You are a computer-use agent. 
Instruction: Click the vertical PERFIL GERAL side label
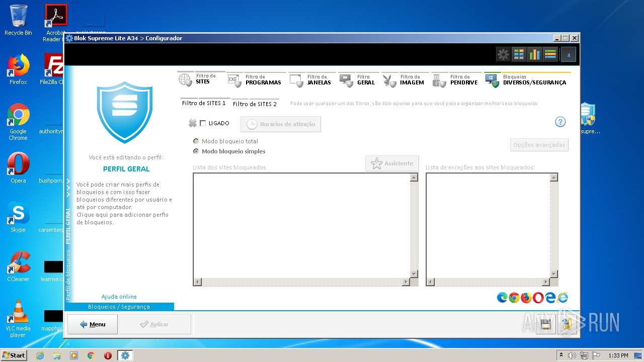pos(68,226)
